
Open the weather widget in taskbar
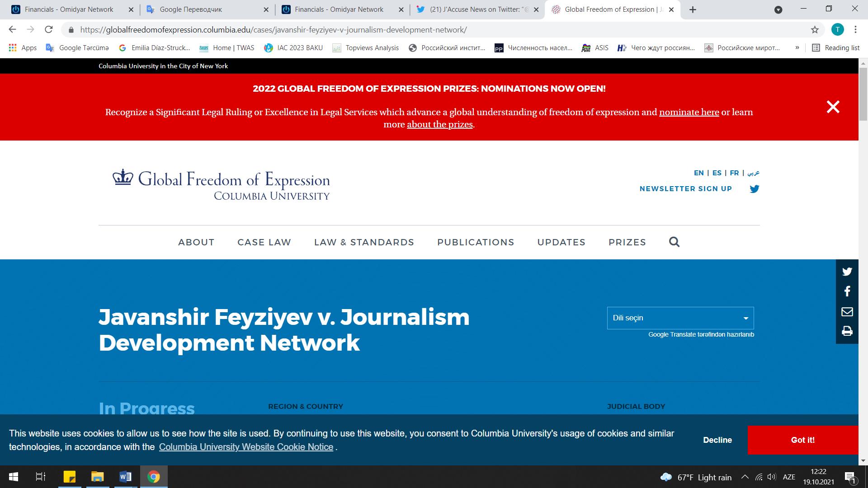(x=696, y=477)
